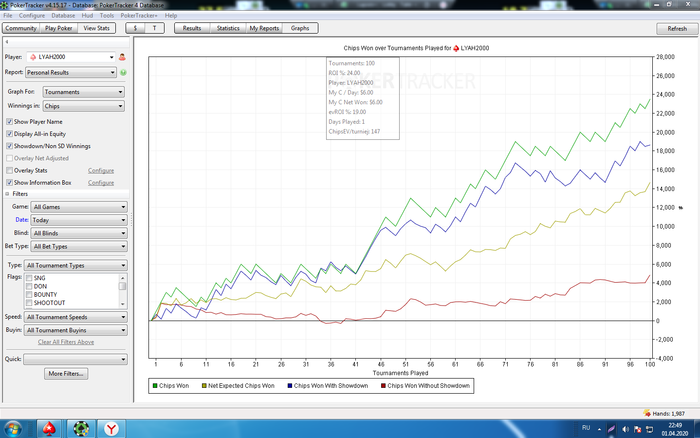The height and width of the screenshot is (438, 700).
Task: Click the green status icon next to Report
Action: click(123, 73)
